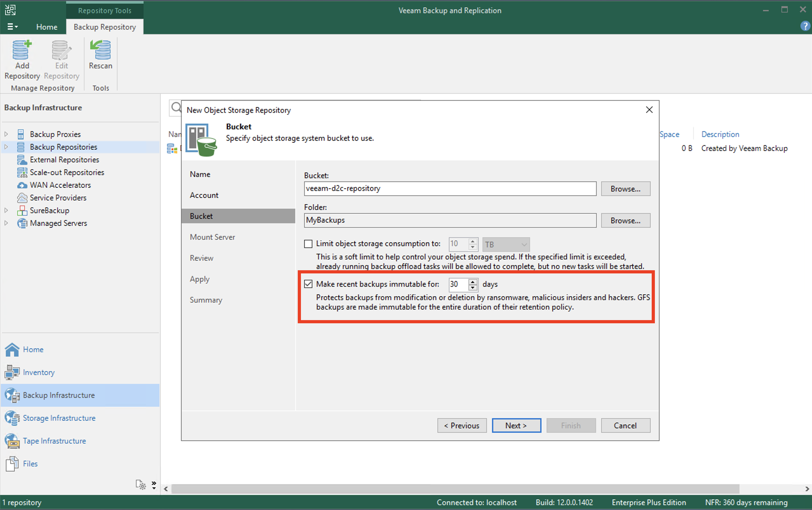812x510 pixels.
Task: Click the Folder name input field
Action: pyautogui.click(x=450, y=220)
